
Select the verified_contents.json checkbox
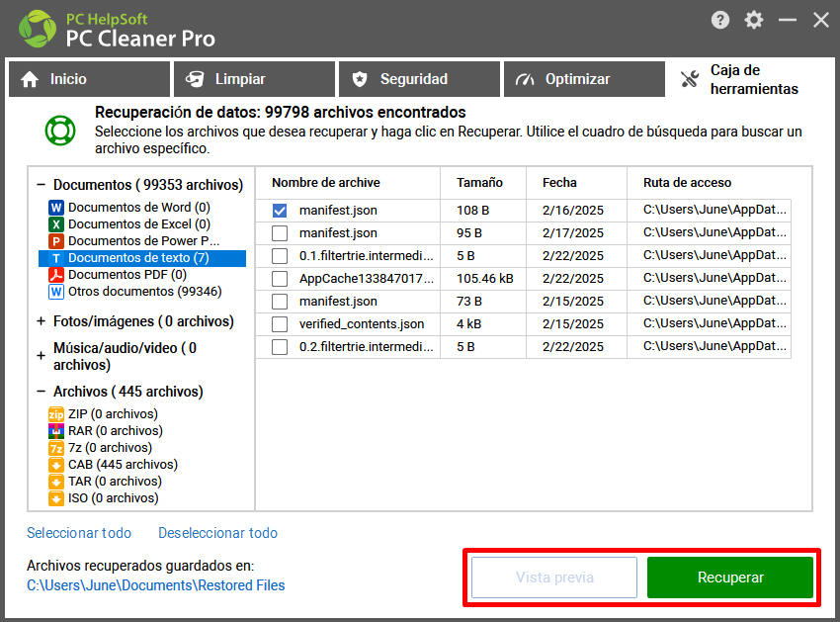[x=280, y=324]
